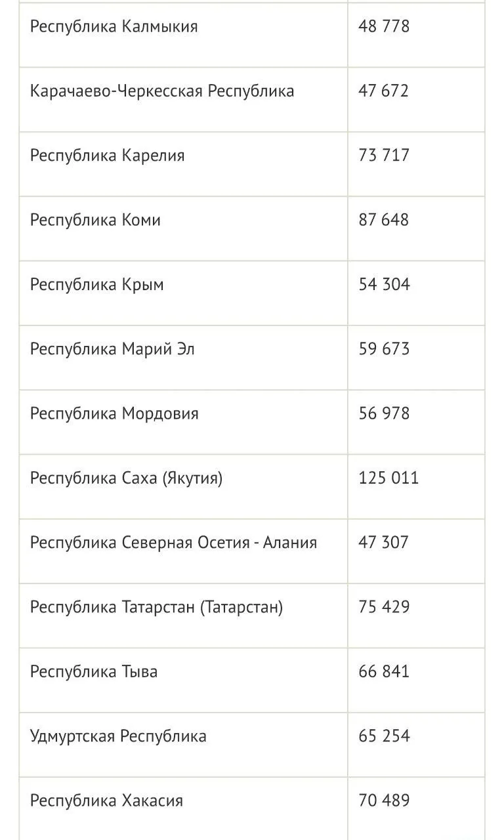Click the Республика Тыва row name
Image resolution: width=504 pixels, height=840 pixels.
(94, 671)
